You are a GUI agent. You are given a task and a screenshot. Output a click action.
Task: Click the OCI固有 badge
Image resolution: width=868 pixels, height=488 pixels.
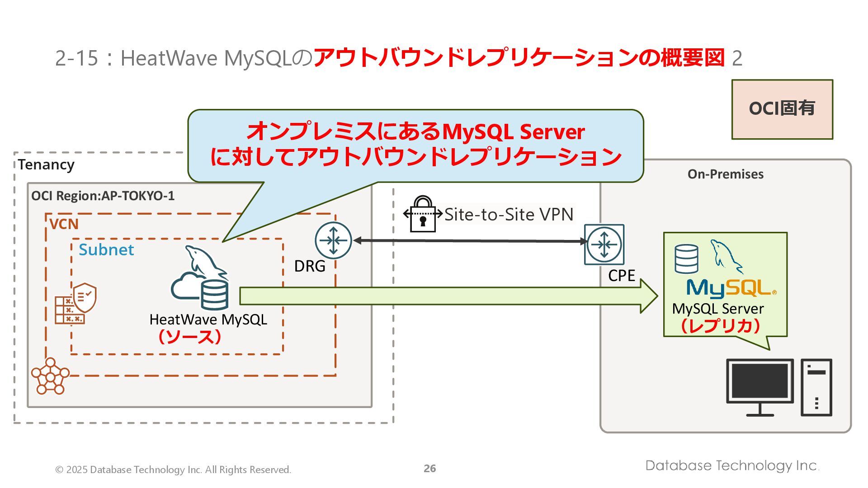(782, 109)
